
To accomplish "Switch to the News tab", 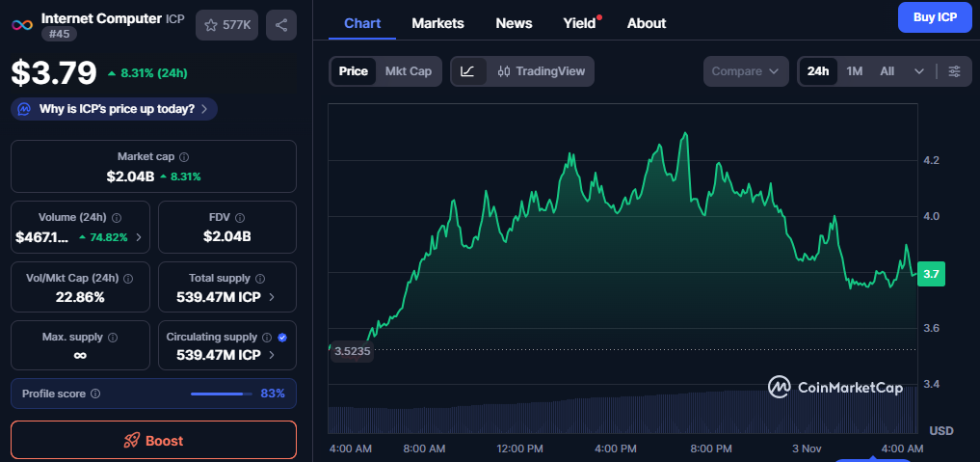I will (x=514, y=23).
